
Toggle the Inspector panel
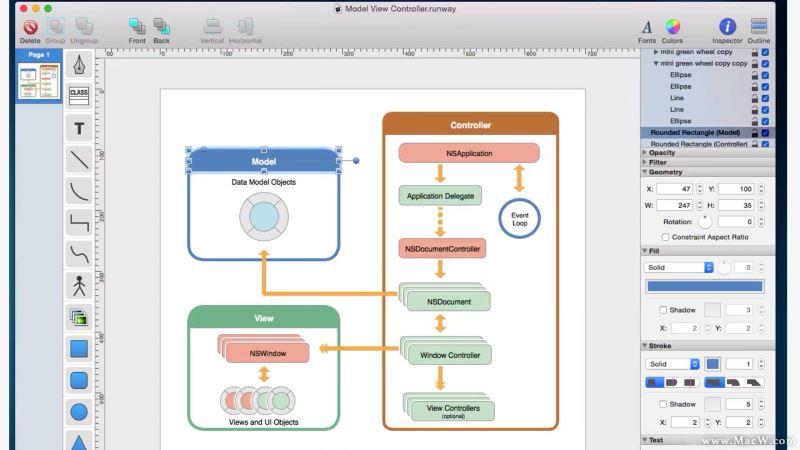click(727, 27)
